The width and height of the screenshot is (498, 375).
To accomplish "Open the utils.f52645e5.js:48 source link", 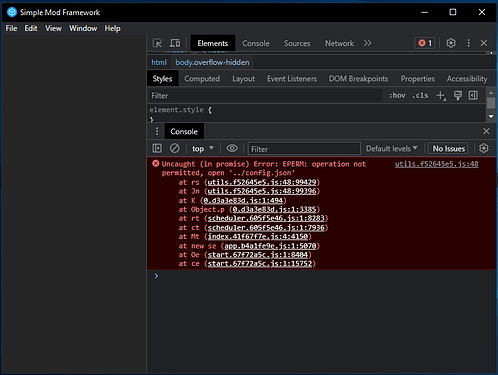I will (437, 164).
